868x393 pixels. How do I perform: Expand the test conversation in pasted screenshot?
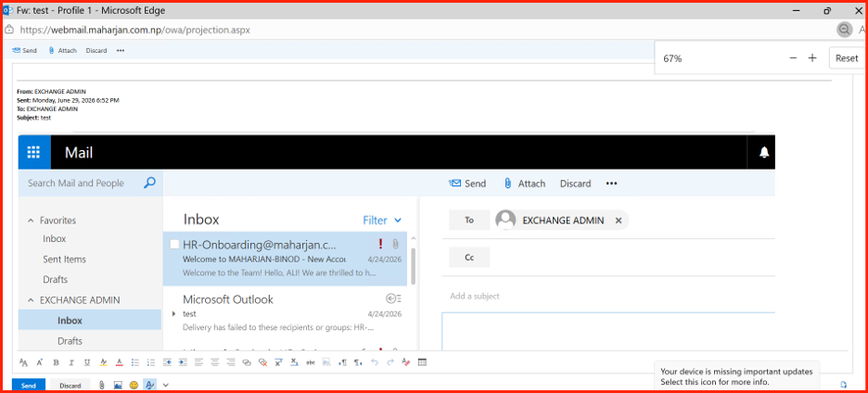[173, 314]
